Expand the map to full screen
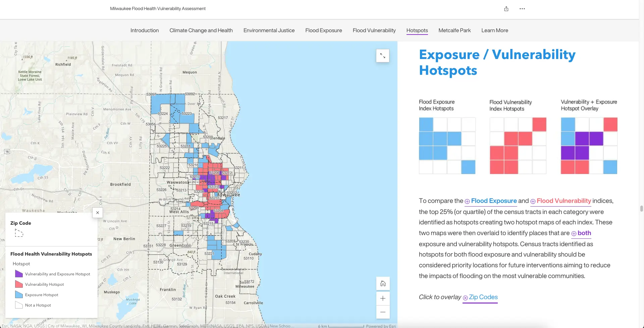The image size is (644, 328). 382,56
